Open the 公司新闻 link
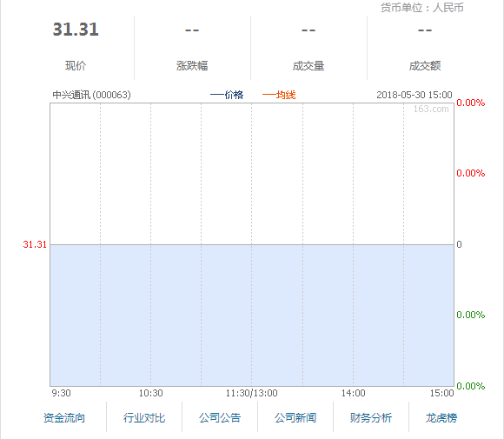 pyautogui.click(x=295, y=418)
